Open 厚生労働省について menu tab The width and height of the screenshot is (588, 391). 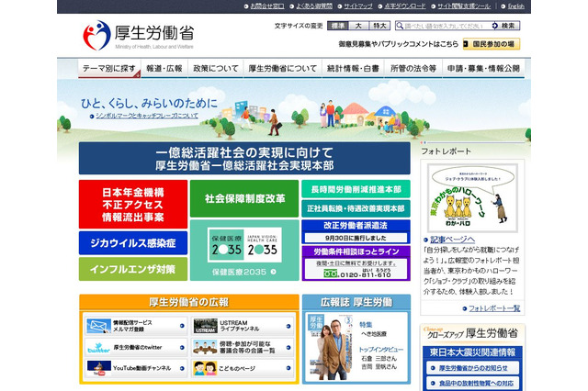[x=282, y=69]
